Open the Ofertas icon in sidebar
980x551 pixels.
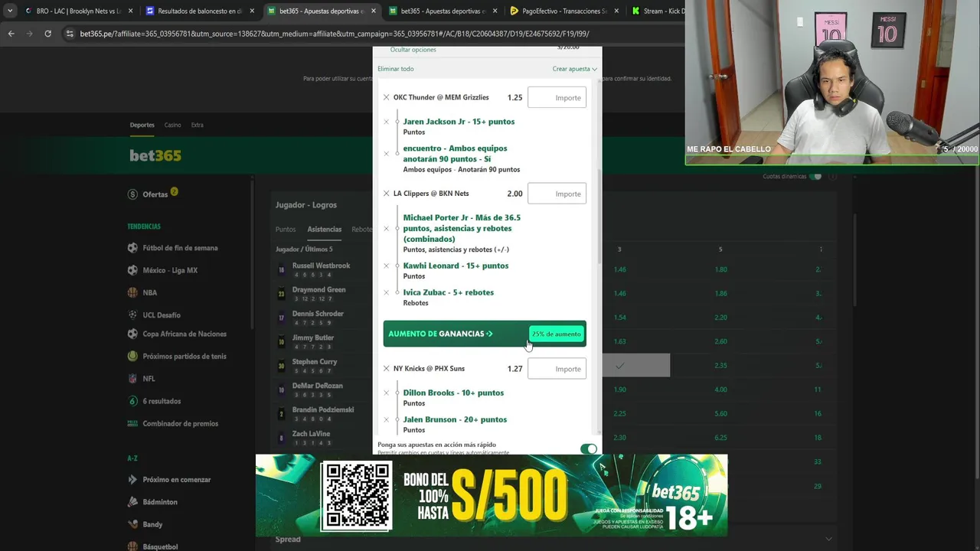pyautogui.click(x=132, y=194)
